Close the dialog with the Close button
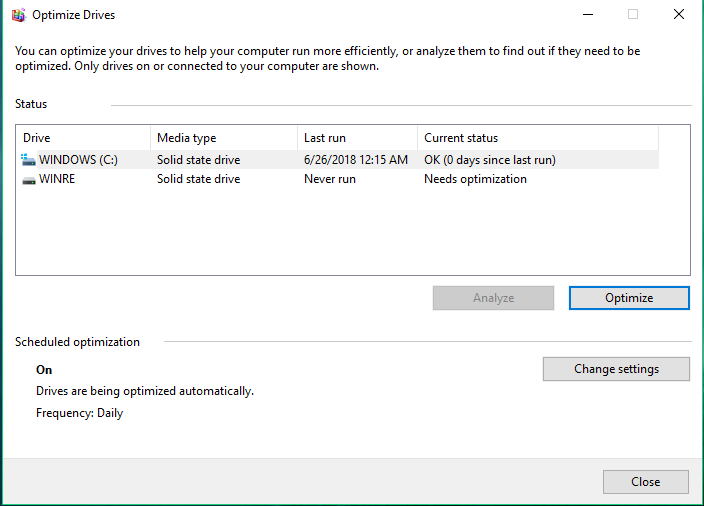The height and width of the screenshot is (506, 704). (646, 482)
